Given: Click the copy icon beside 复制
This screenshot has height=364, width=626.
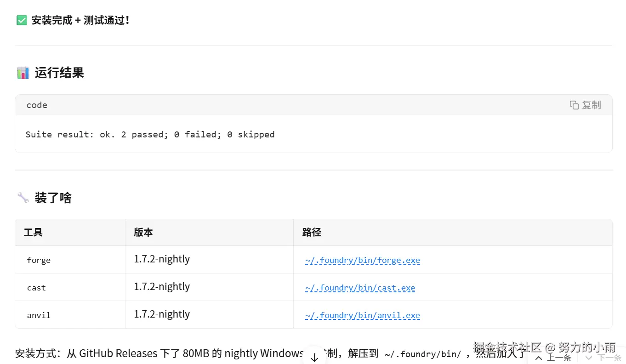Looking at the screenshot, I should click(574, 105).
